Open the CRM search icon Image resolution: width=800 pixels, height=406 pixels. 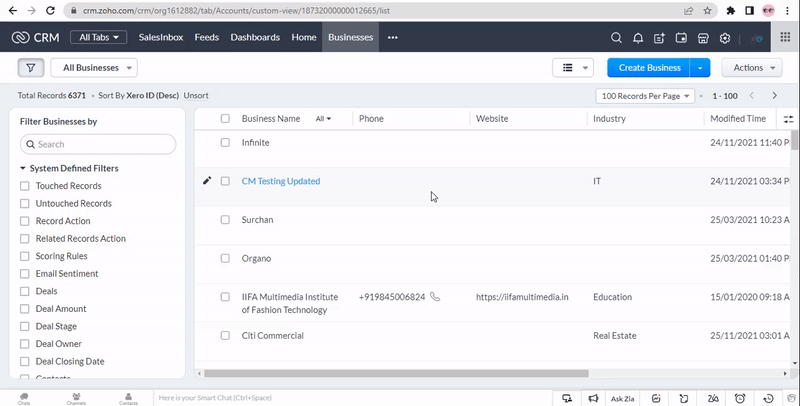616,38
